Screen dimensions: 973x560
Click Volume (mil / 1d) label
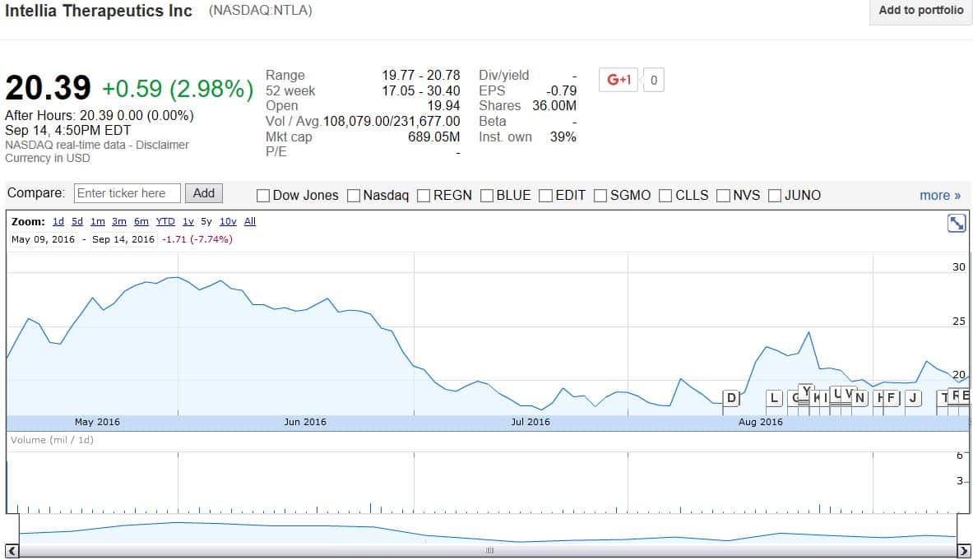click(52, 440)
